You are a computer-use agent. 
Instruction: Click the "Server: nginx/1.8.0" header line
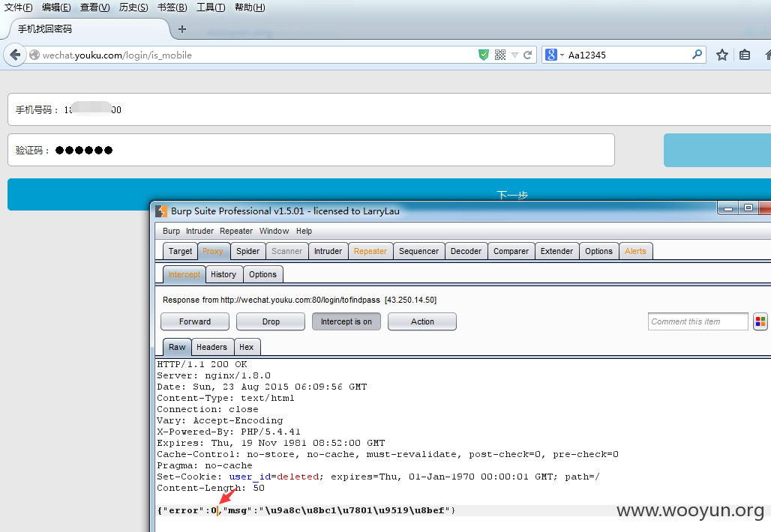[x=214, y=375]
